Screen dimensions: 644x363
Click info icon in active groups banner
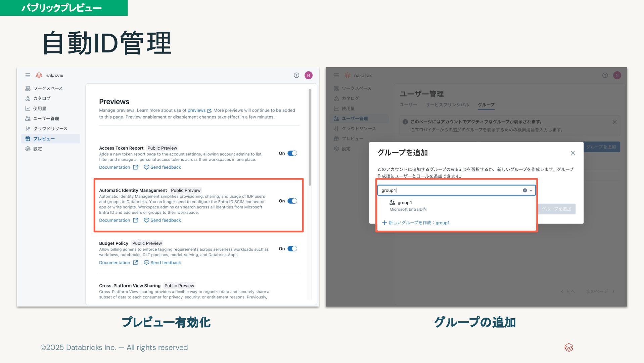point(405,122)
